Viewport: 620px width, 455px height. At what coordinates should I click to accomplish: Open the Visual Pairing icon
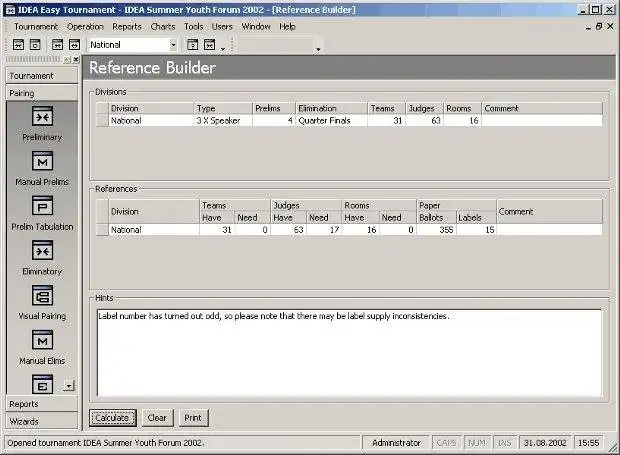pyautogui.click(x=42, y=295)
